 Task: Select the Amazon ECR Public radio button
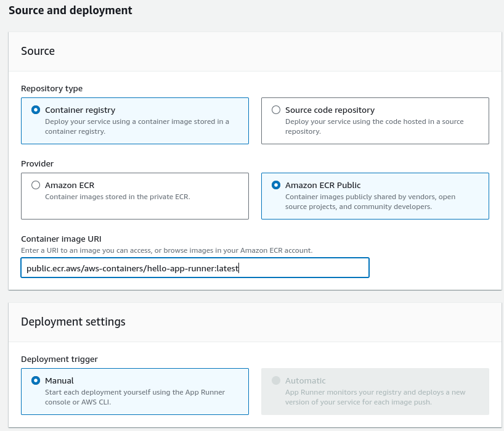[x=276, y=185]
